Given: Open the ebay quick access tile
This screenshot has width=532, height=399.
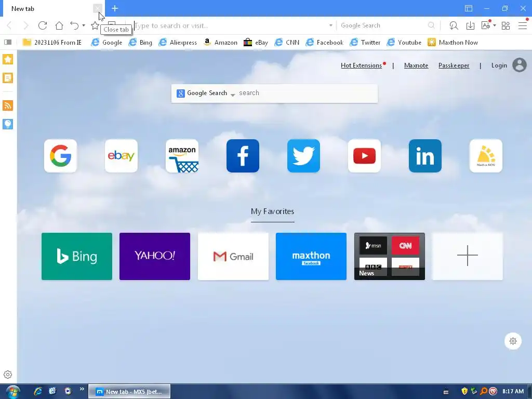Looking at the screenshot, I should 121,156.
